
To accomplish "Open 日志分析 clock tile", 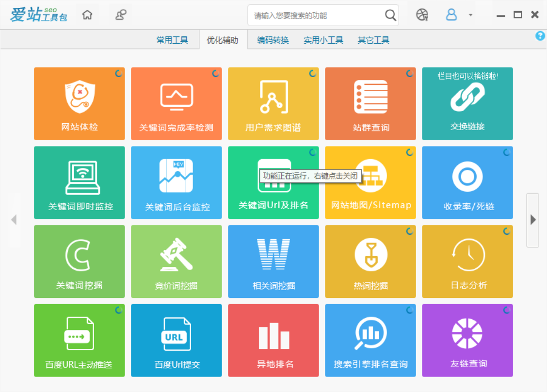I will click(467, 261).
